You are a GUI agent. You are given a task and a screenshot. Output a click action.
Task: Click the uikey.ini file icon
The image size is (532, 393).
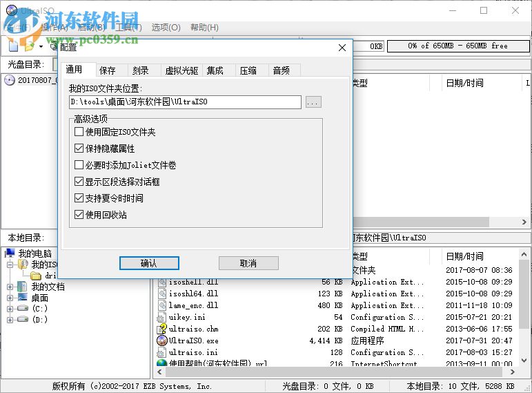point(161,317)
